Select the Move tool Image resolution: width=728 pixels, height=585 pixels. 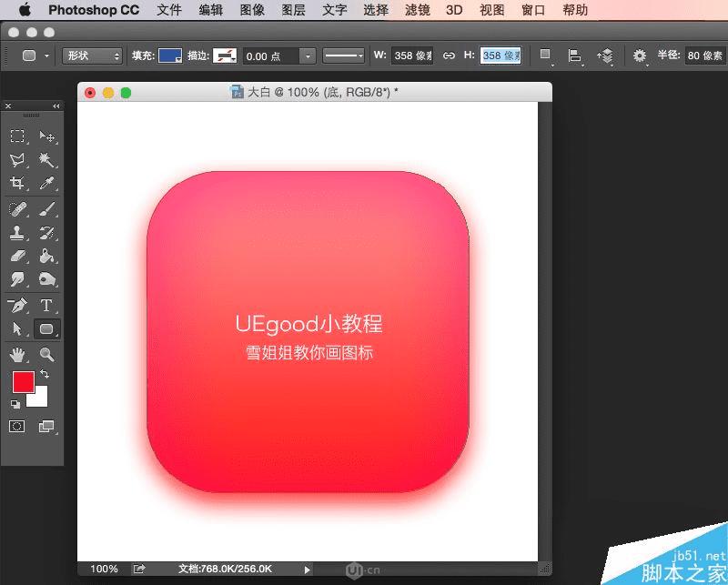46,136
